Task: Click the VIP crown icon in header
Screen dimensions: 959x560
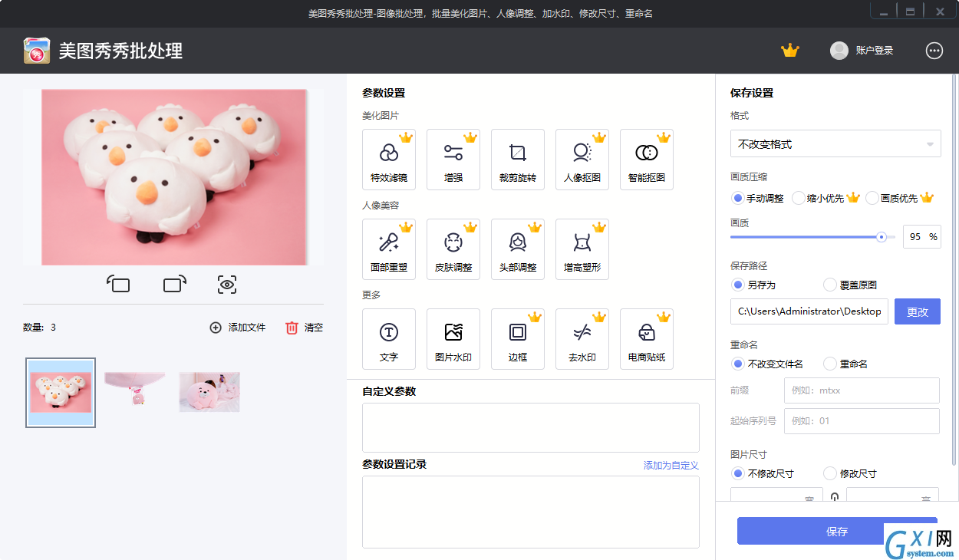Action: [x=790, y=51]
